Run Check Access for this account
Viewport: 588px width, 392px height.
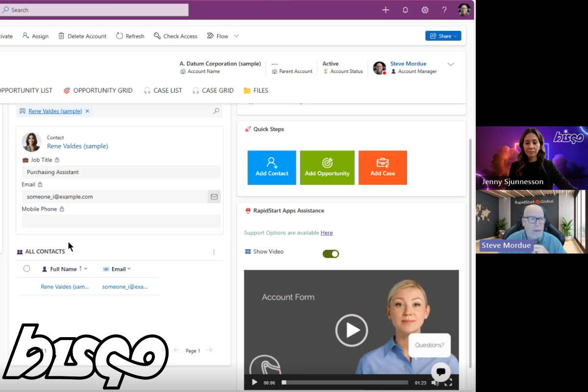tap(175, 36)
